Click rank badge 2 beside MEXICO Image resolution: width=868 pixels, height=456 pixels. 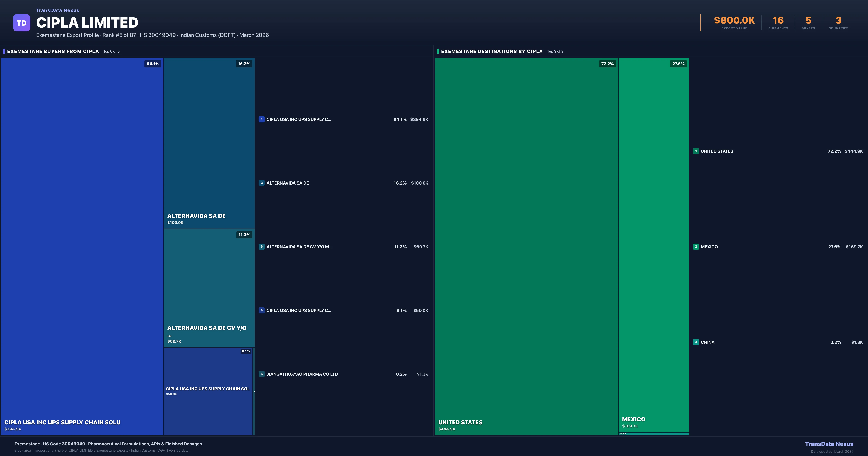696,247
